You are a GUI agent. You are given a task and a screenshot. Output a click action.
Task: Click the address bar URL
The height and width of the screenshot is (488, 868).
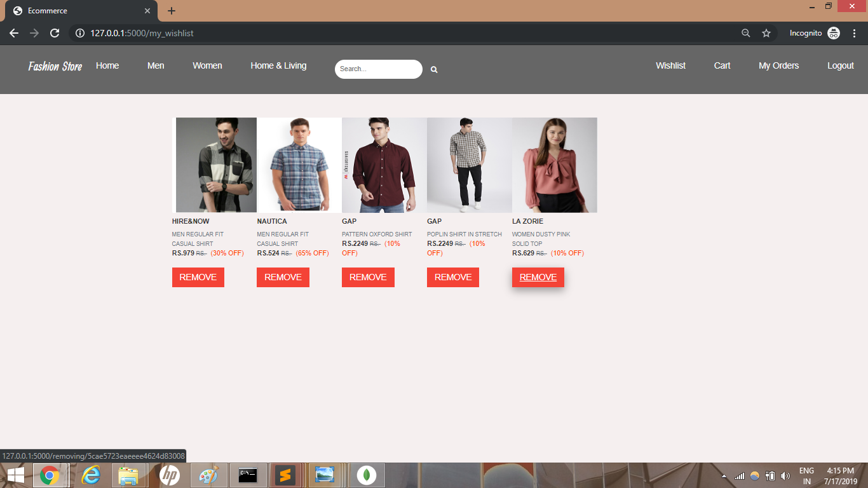tap(142, 33)
